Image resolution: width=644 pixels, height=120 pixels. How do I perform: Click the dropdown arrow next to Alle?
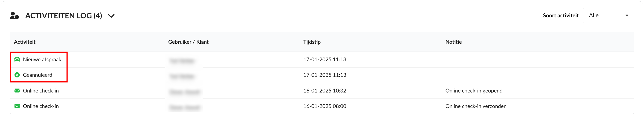(x=627, y=15)
